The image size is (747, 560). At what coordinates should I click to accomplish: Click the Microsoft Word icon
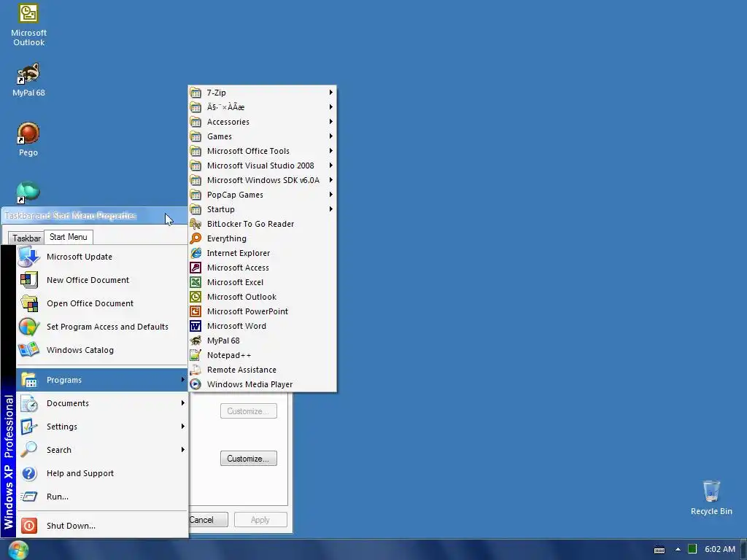196,326
